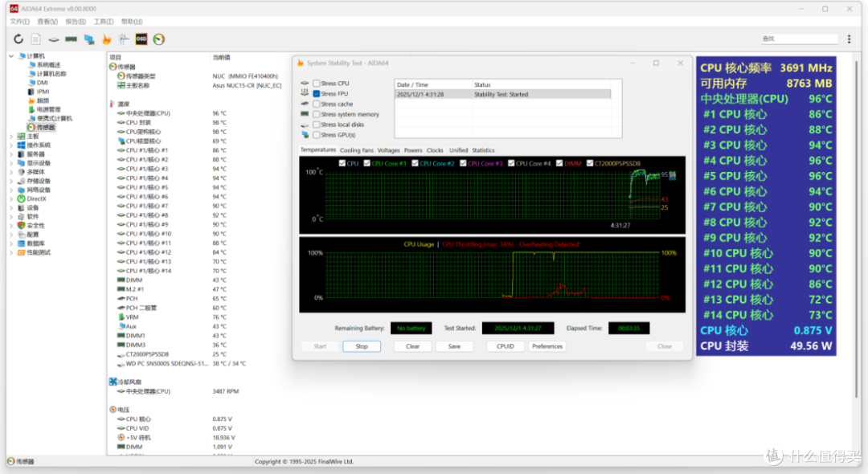Enable the Stress GPU(s) checkbox
The image size is (868, 474).
pyautogui.click(x=316, y=135)
